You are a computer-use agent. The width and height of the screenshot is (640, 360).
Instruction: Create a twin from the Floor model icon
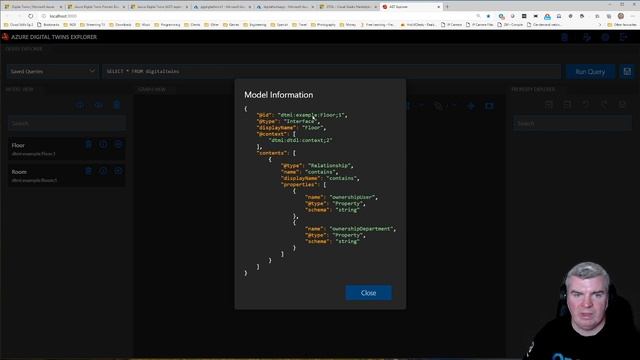(x=118, y=144)
